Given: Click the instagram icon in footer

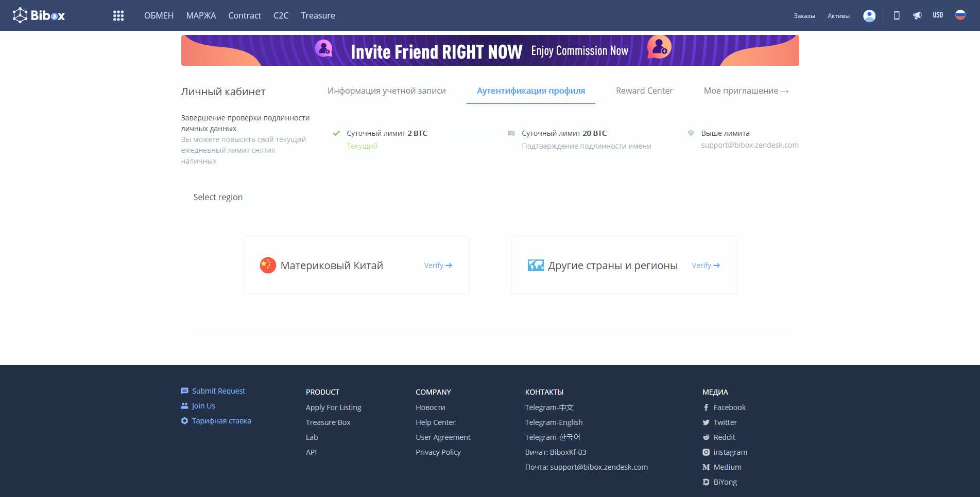Looking at the screenshot, I should [x=706, y=452].
